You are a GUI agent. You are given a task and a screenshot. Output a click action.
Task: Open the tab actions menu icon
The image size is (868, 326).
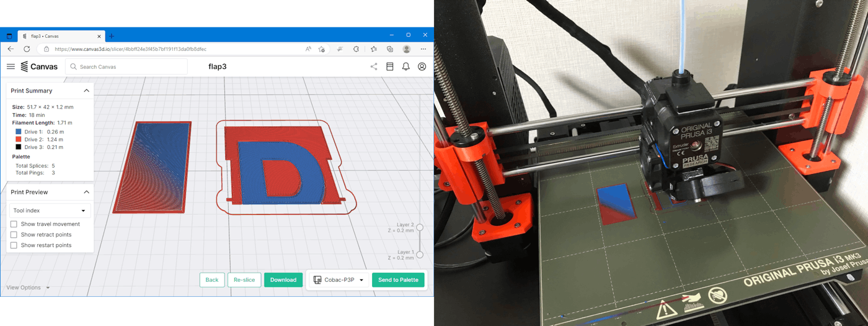tap(9, 36)
